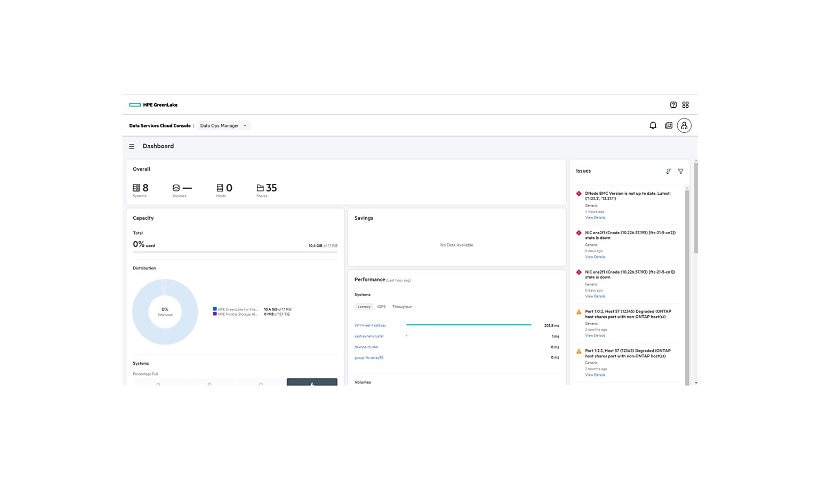The width and height of the screenshot is (820, 480).
Task: Click the capacity distribution donut chart
Action: (165, 312)
